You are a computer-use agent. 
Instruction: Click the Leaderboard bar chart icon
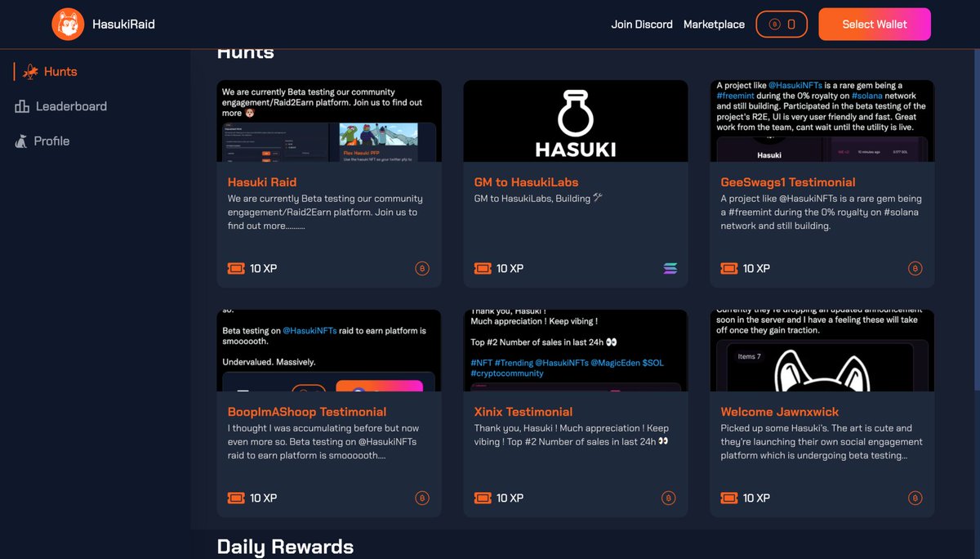click(22, 106)
